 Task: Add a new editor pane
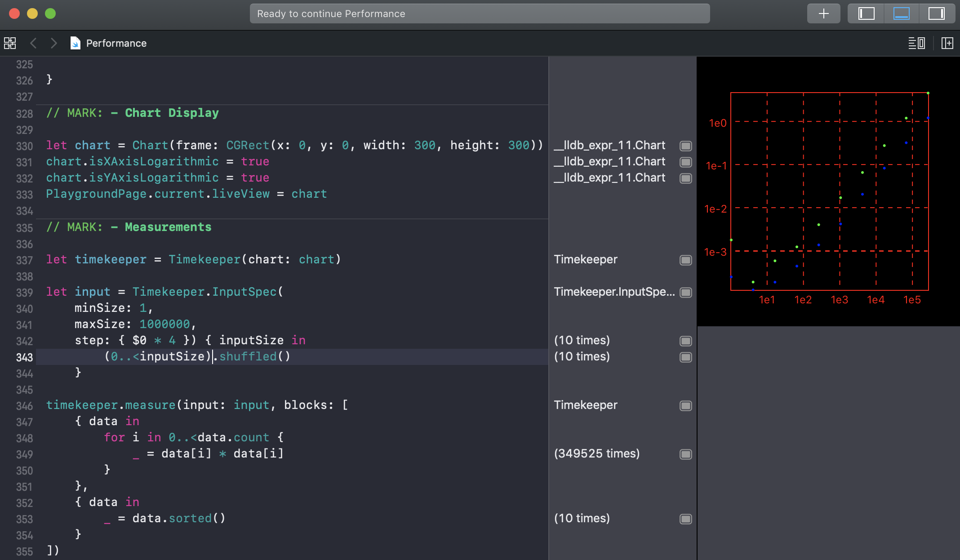[x=947, y=43]
